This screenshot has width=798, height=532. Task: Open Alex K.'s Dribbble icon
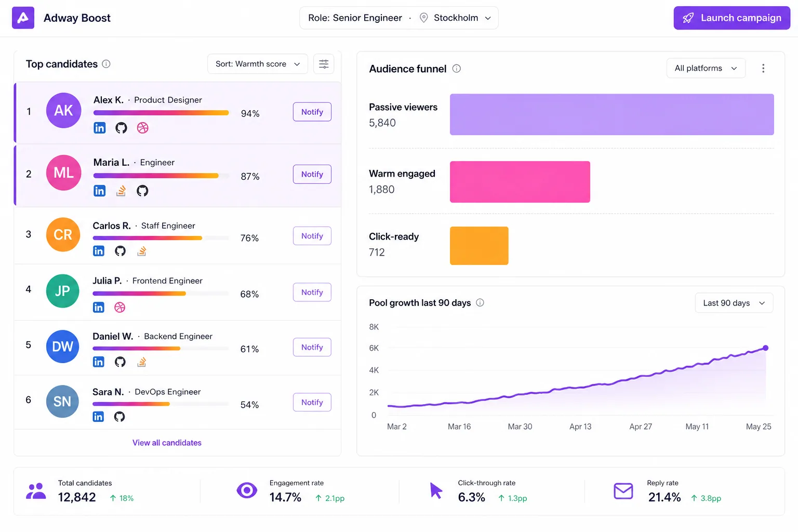point(143,128)
